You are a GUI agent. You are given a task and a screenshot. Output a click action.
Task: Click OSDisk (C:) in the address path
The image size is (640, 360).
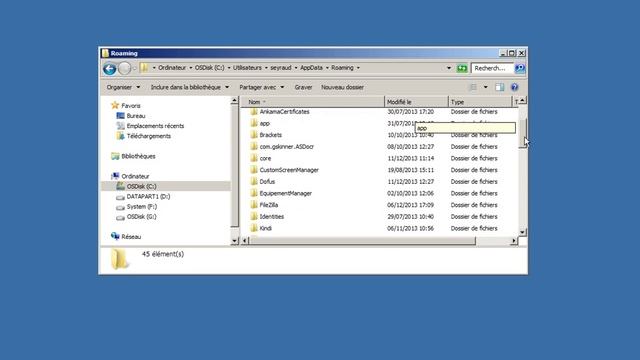(x=209, y=68)
